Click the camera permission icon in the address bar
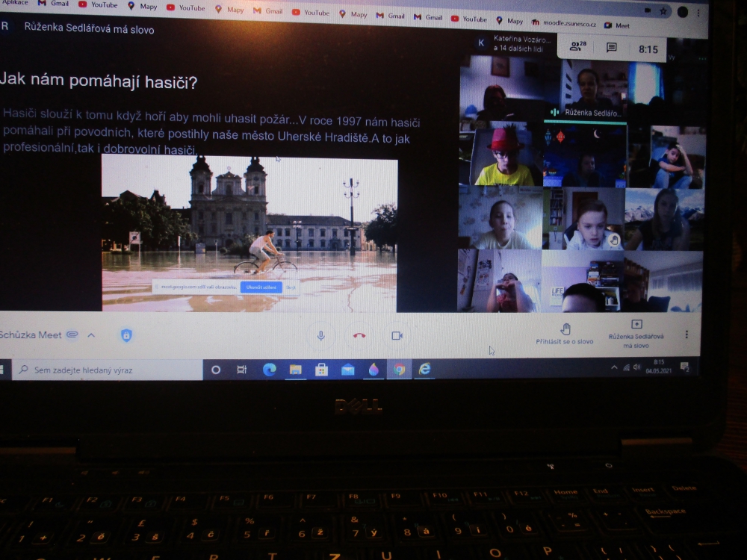 648,10
